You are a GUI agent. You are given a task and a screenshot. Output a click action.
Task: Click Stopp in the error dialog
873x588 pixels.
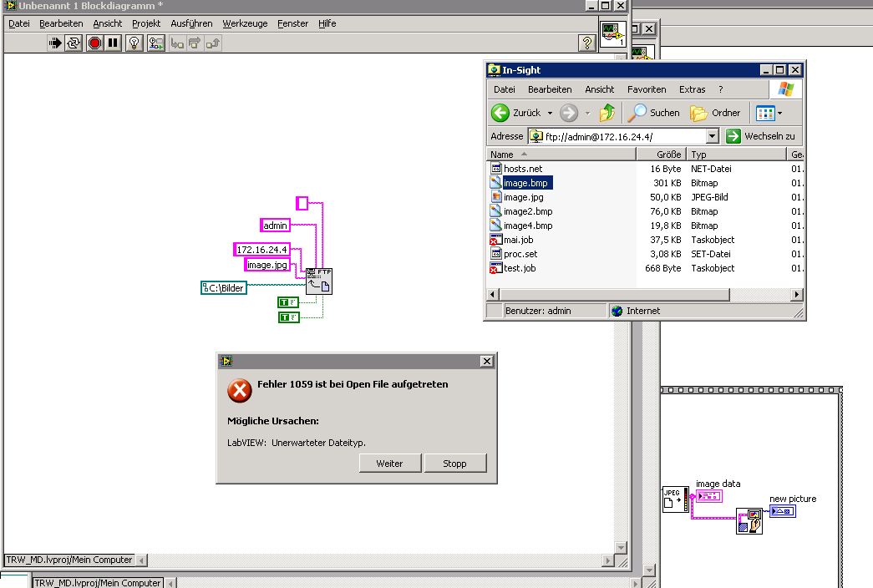[454, 464]
